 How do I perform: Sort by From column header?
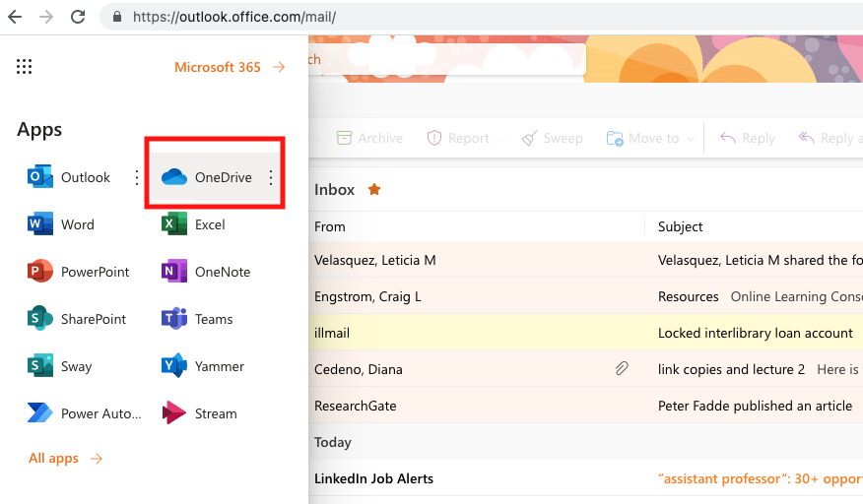tap(330, 226)
